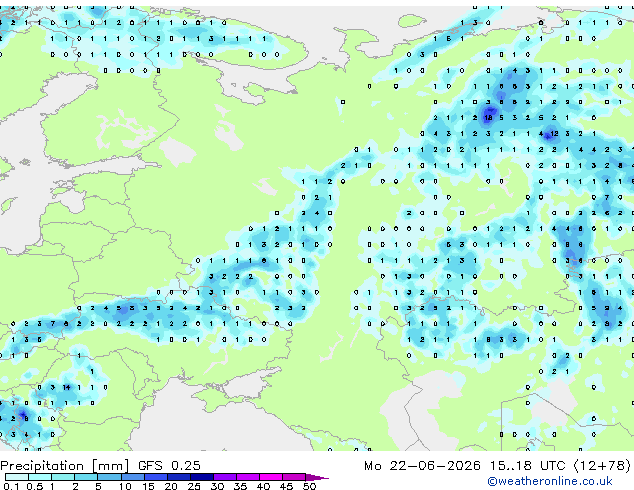The width and height of the screenshot is (634, 490).
Task: Click the 'Precipitation [mm]' title text
Action: (x=65, y=466)
